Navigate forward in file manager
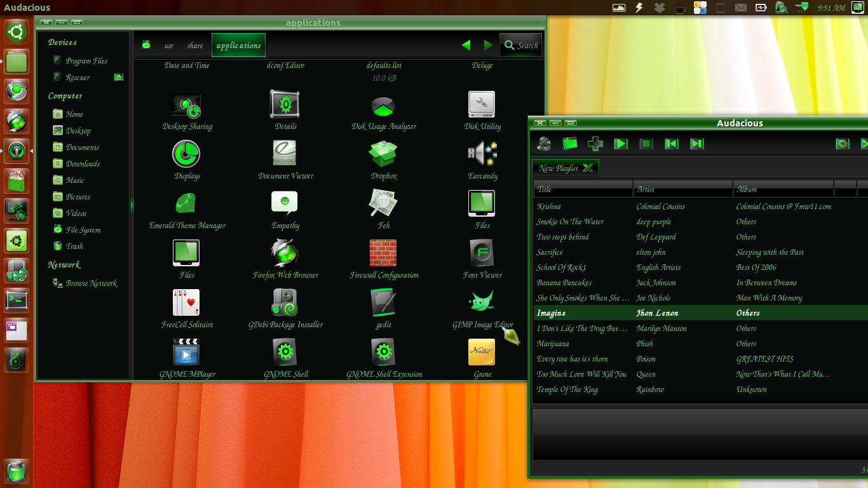 point(488,45)
